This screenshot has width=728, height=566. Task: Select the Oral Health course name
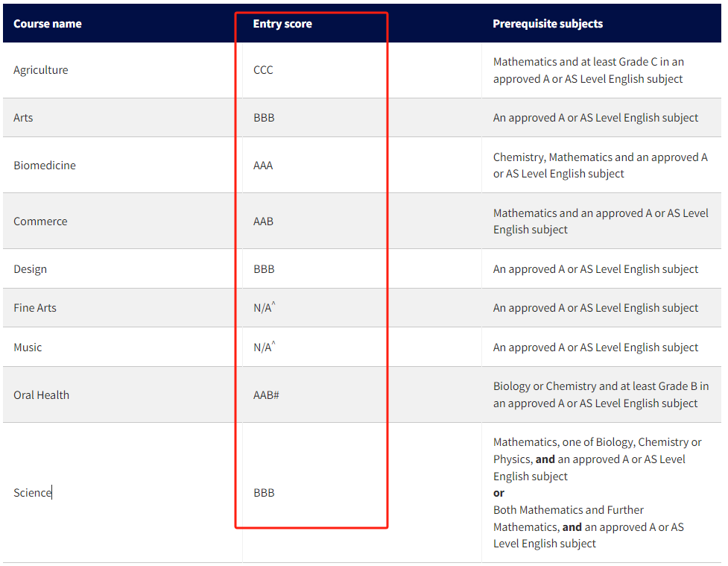41,395
